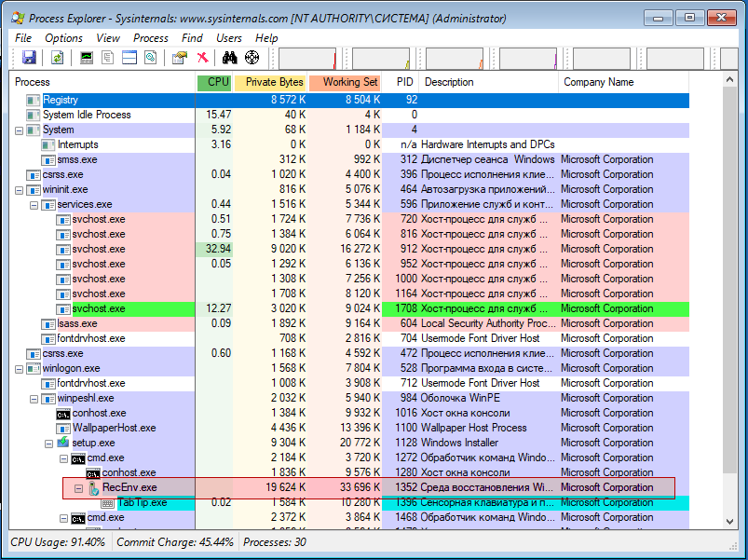Viewport: 748px width, 560px height.
Task: Select the fontdrvhost.exe row with PID 712
Action: [349, 384]
